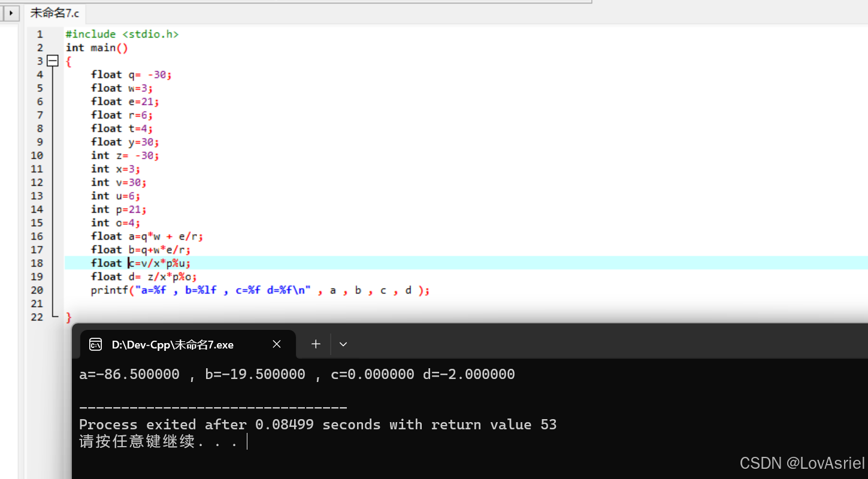
Task: Click the printf statement on line 20
Action: tap(261, 290)
